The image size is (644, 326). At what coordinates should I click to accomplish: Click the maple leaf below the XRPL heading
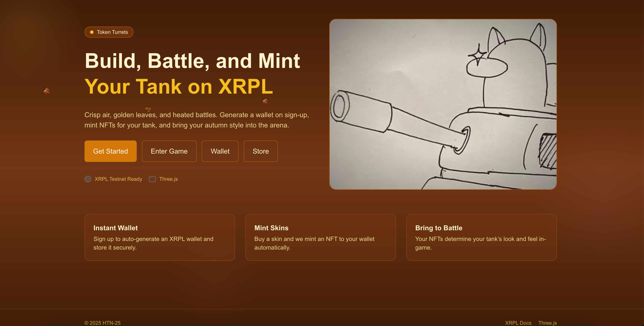pos(265,101)
